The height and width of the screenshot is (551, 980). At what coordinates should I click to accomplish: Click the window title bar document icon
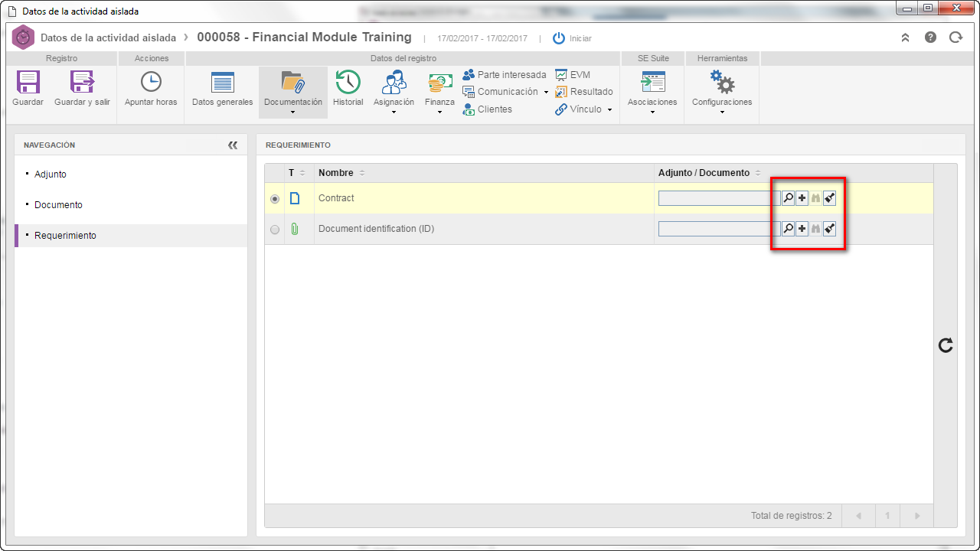tap(12, 11)
